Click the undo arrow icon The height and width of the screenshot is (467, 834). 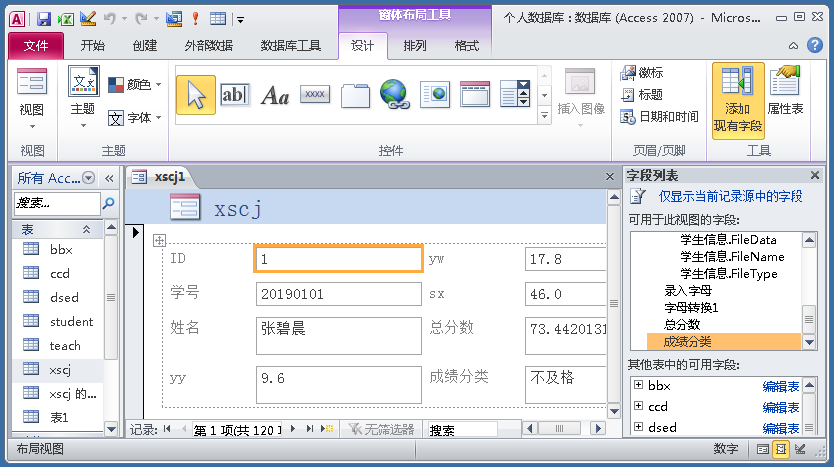coord(110,19)
